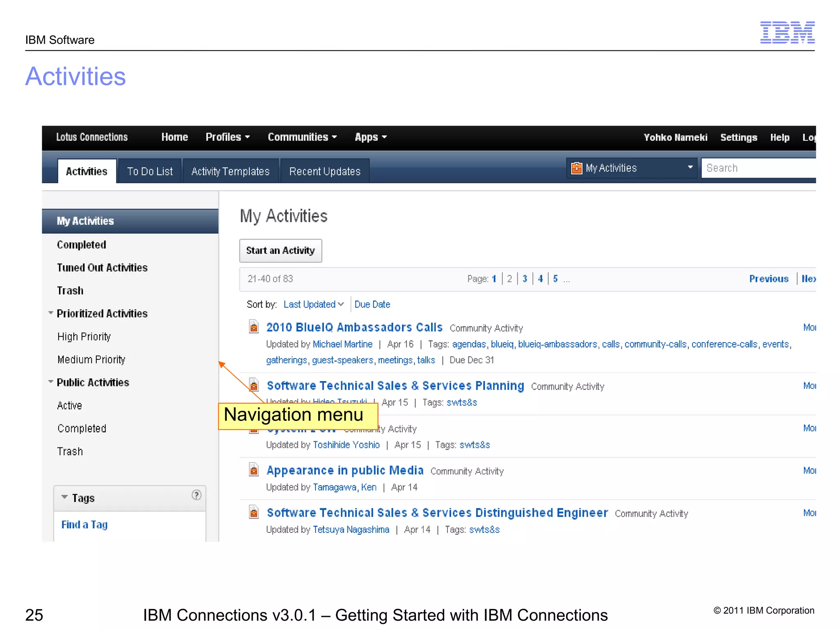Filter by the blueiq-ambassadors tag
Viewport: 840px width, 630px height.
pos(558,344)
